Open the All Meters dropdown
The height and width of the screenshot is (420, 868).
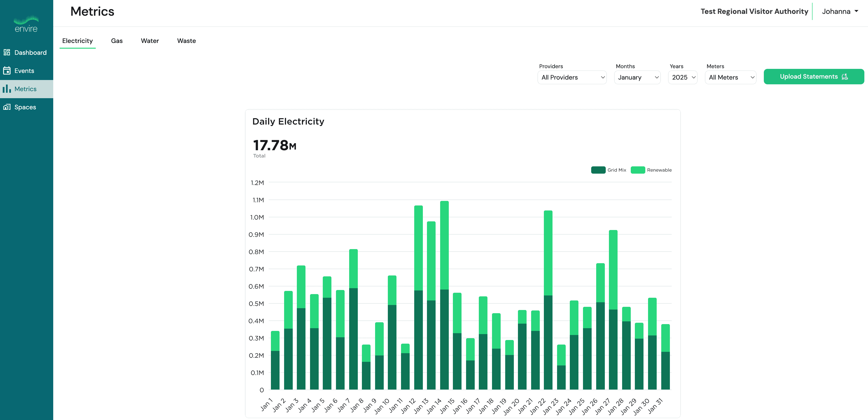731,77
